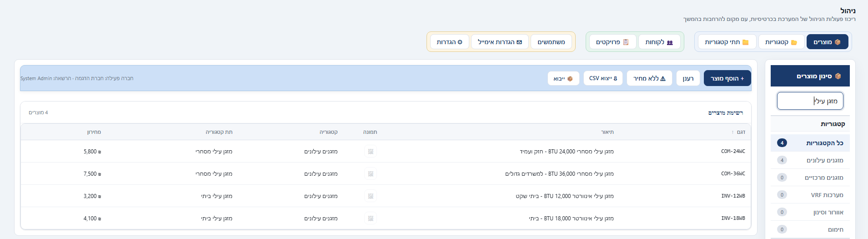Click the people icon on לקוחות tab
868x239 pixels.
pos(670,42)
